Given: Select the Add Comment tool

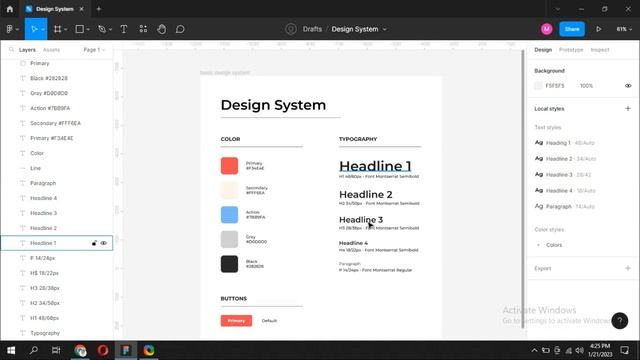Looking at the screenshot, I should point(180,29).
